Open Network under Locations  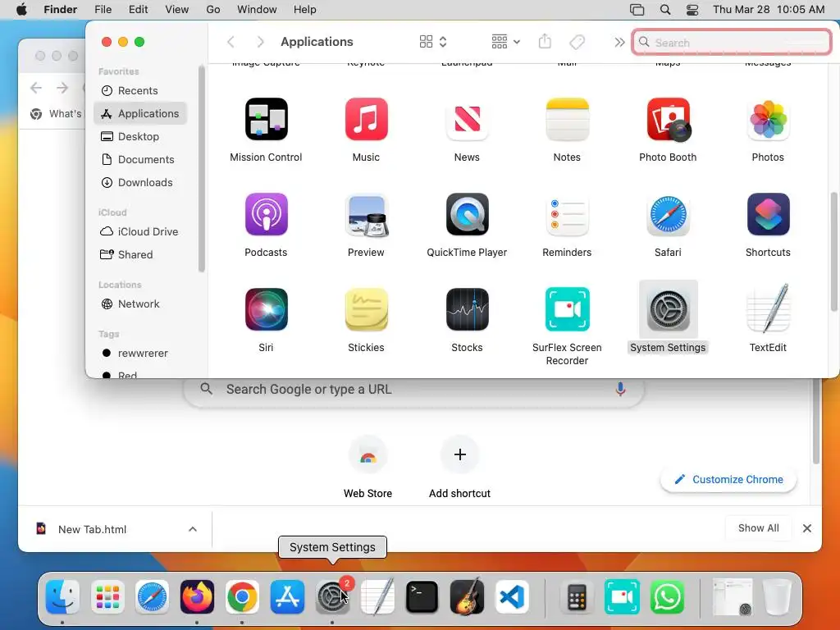(x=140, y=304)
